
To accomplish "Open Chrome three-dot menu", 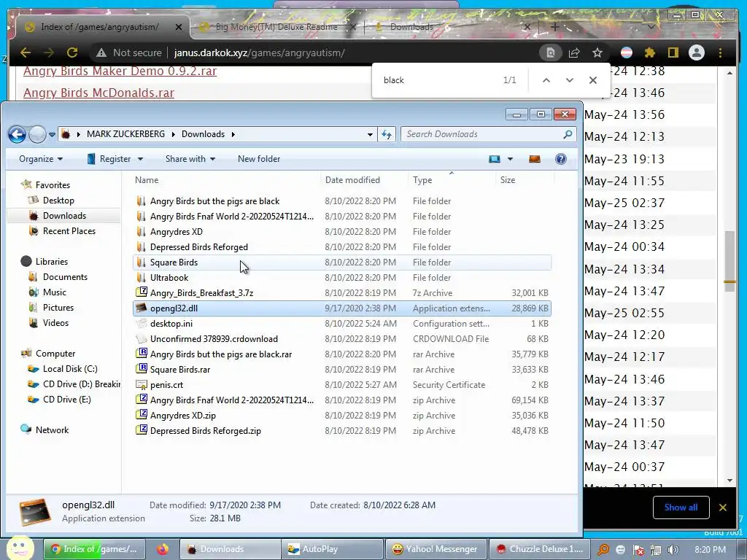I will point(720,52).
